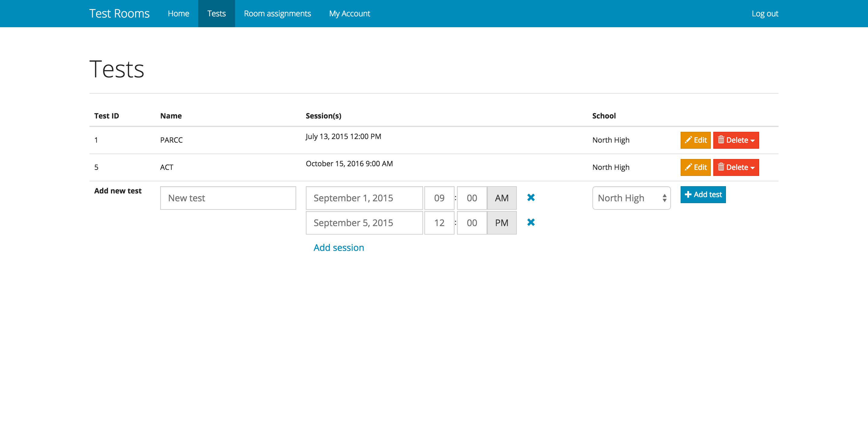
Task: Remove the September 5, 2015 session row
Action: point(531,222)
